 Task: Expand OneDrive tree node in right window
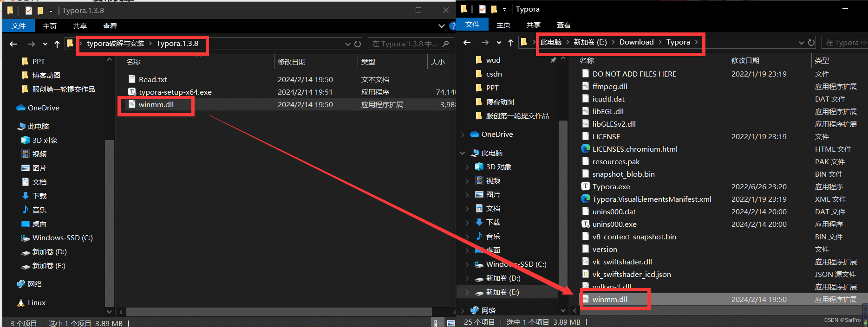(463, 135)
